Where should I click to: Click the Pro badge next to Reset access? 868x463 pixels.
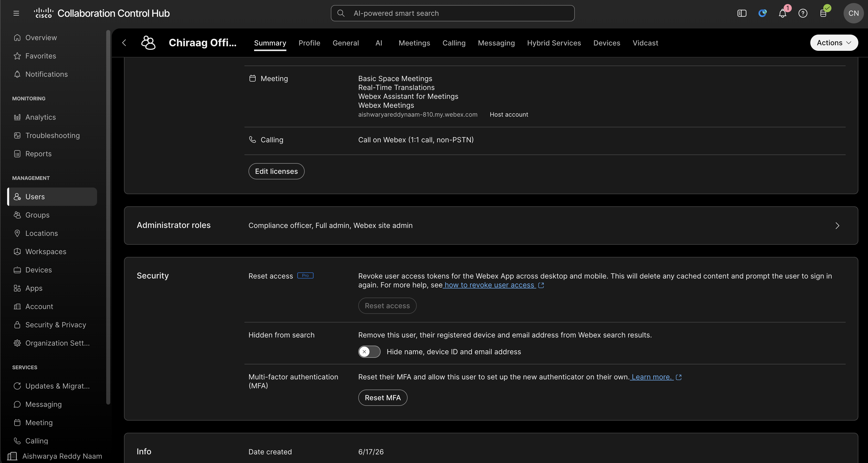(x=305, y=276)
